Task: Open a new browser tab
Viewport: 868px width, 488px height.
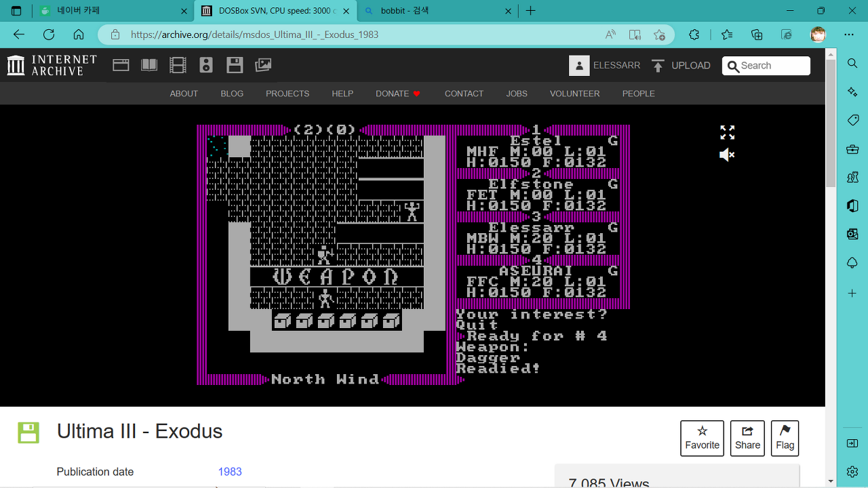Action: [531, 11]
